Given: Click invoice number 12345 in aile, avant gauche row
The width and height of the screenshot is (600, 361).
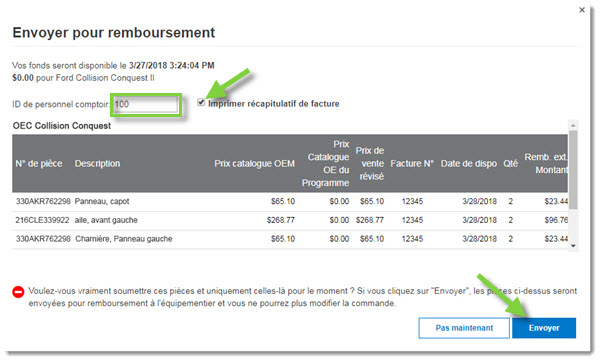Looking at the screenshot, I should point(412,220).
